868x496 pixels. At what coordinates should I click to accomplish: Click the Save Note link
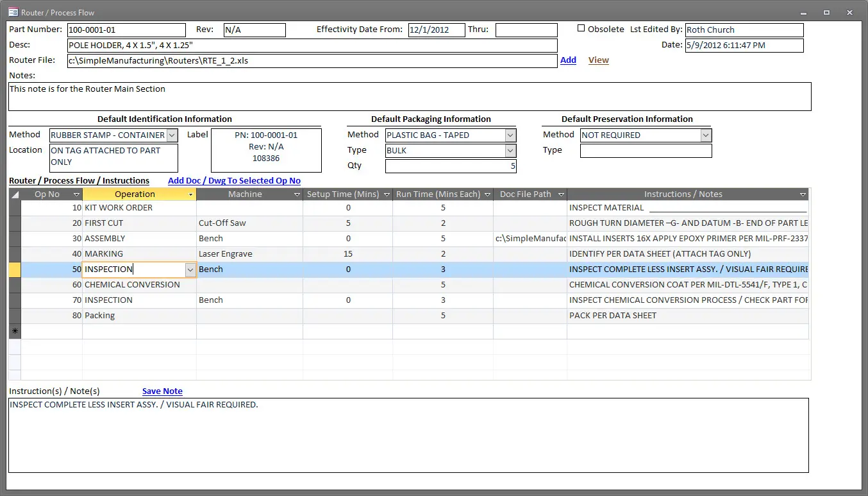[162, 391]
